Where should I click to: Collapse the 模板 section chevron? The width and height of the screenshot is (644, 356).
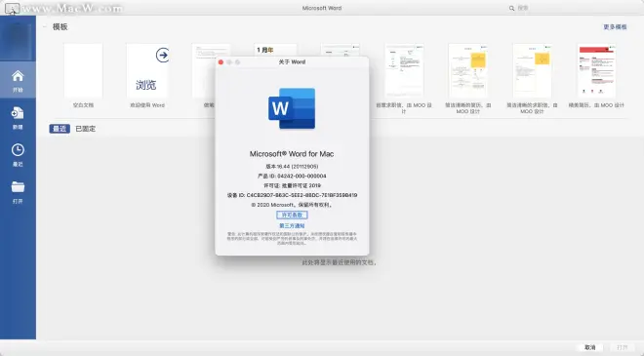45,26
